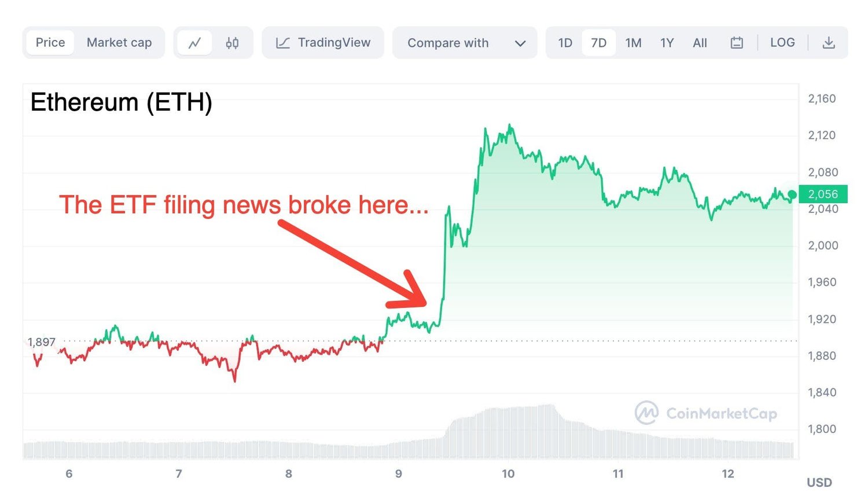Click the green current price dot
Image resolution: width=868 pixels, height=503 pixels.
click(792, 194)
